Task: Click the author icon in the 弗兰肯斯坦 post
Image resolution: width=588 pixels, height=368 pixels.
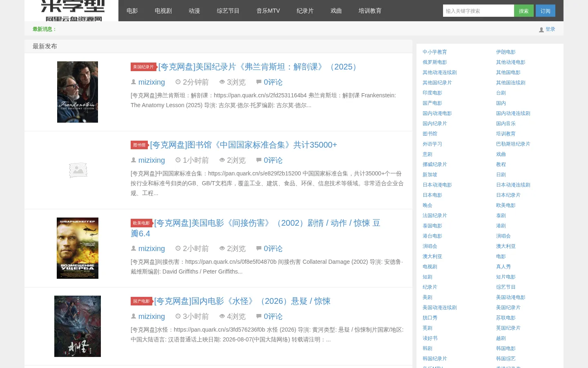Action: [x=134, y=82]
